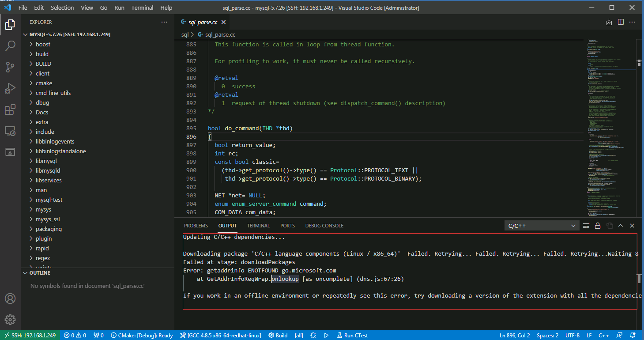Expand the mysql-test folder
This screenshot has height=340, width=644.
(49, 200)
